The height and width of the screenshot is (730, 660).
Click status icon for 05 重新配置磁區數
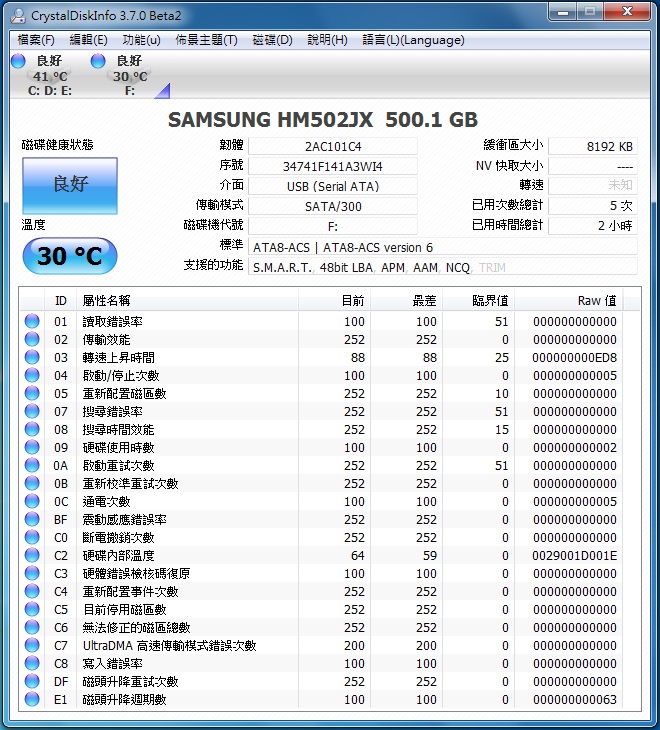(x=32, y=393)
